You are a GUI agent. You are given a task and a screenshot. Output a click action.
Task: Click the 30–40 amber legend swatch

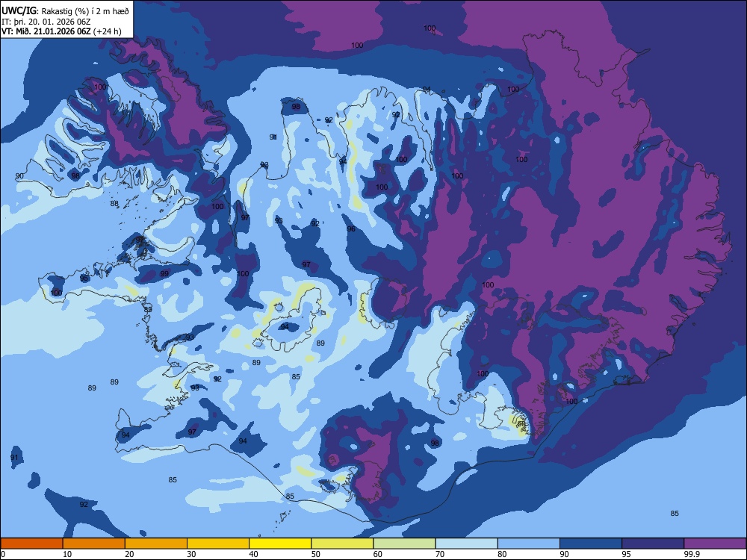tap(218, 544)
